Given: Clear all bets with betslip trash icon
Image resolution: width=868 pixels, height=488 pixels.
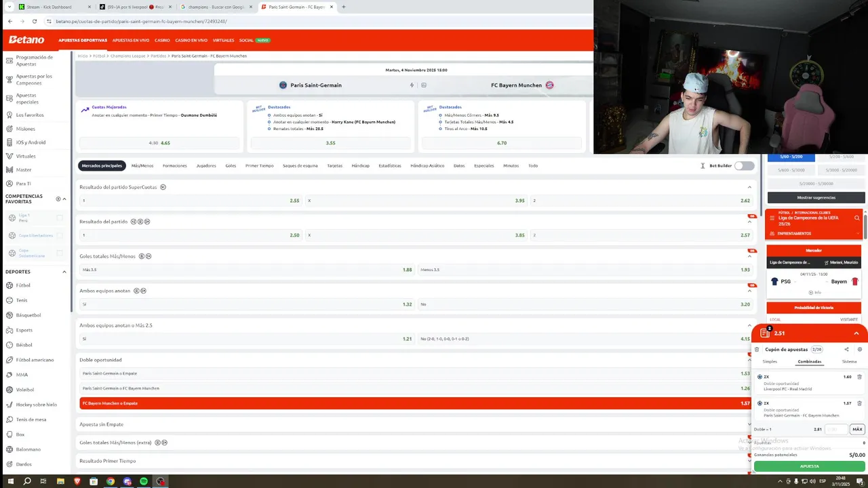Looking at the screenshot, I should 757,350.
